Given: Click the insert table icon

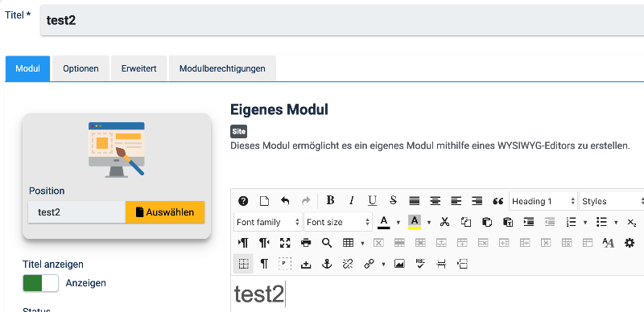Looking at the screenshot, I should point(348,243).
